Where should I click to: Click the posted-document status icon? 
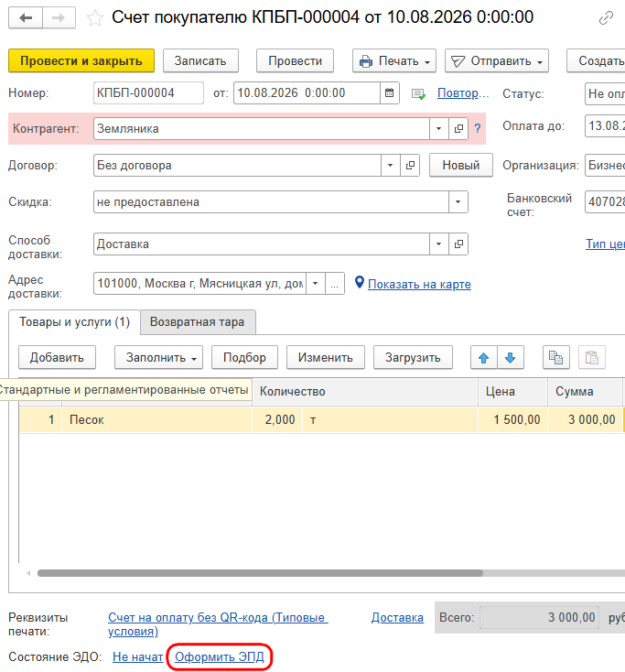coord(418,94)
